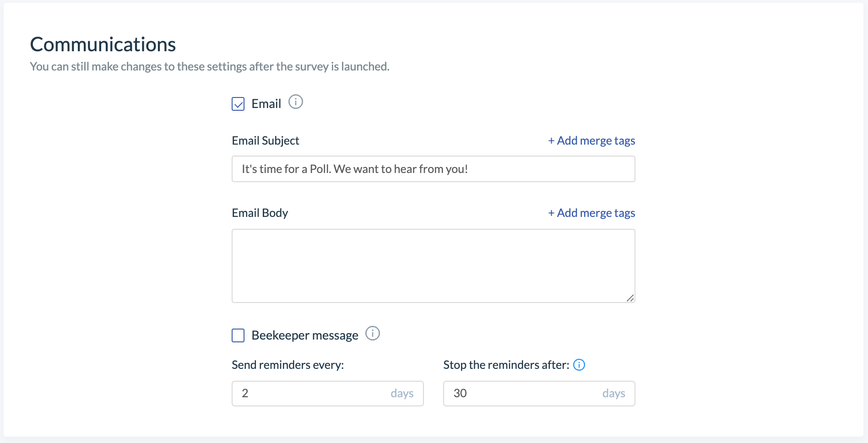Click the Communications heading

[103, 44]
